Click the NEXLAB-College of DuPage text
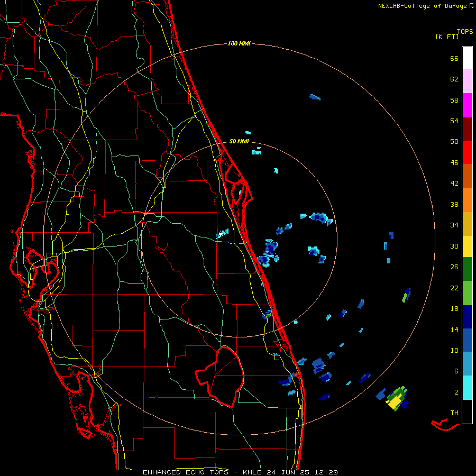The image size is (476, 476). (x=422, y=6)
